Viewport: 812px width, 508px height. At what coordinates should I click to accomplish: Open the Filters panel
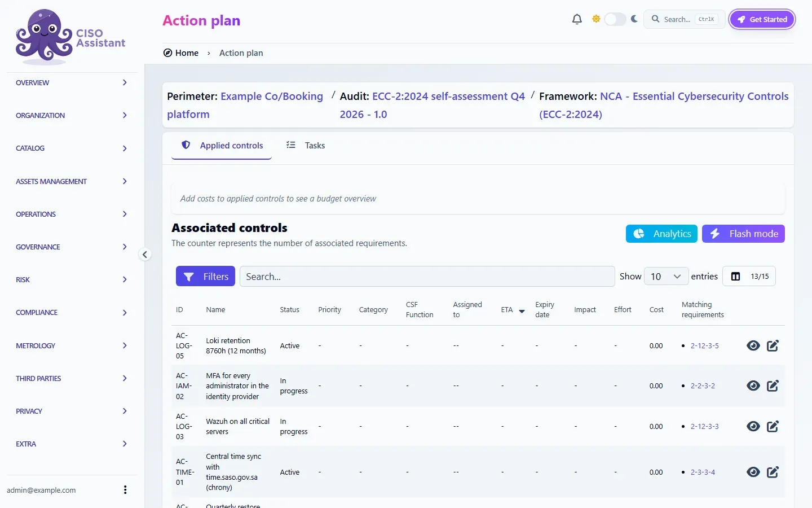click(x=205, y=276)
